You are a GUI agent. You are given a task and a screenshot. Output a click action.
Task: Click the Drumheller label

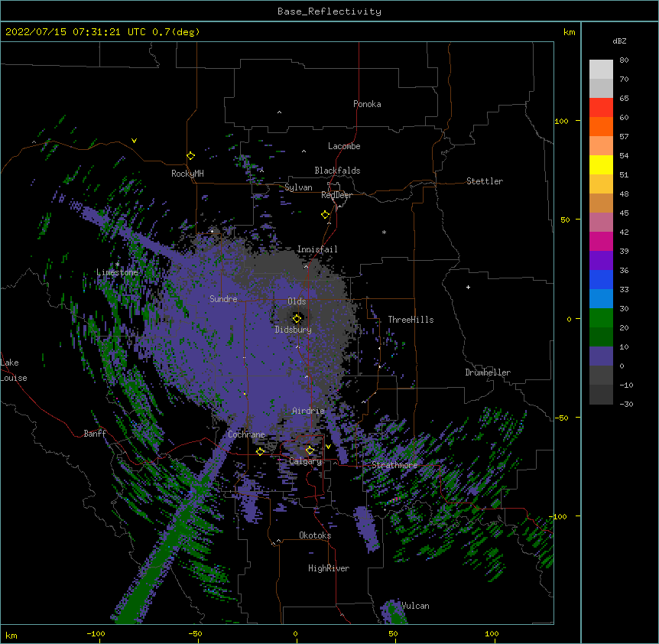(488, 372)
